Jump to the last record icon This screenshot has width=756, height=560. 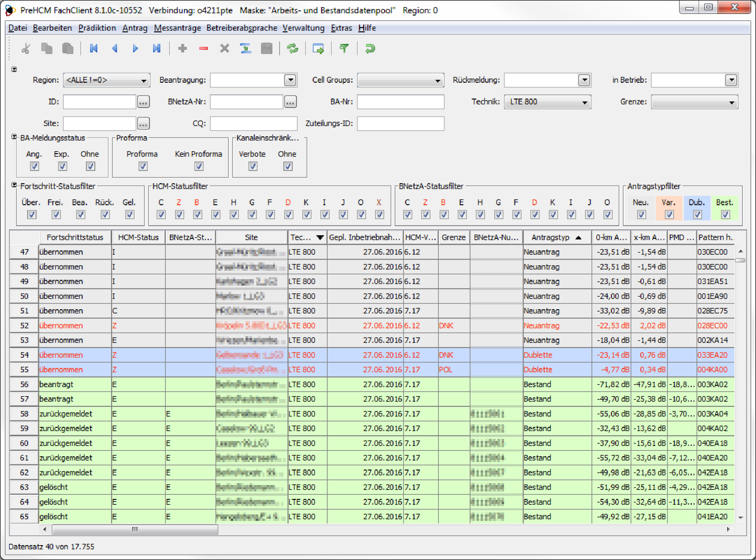pyautogui.click(x=156, y=48)
